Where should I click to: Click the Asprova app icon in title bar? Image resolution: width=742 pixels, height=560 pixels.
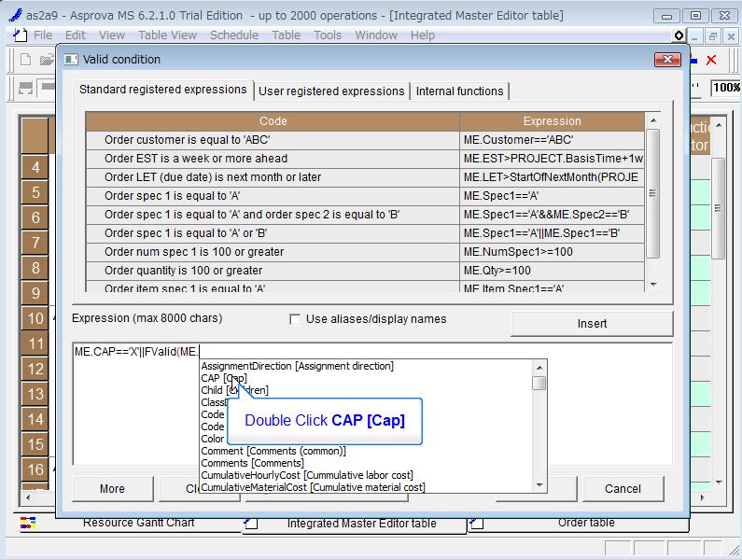pos(15,15)
